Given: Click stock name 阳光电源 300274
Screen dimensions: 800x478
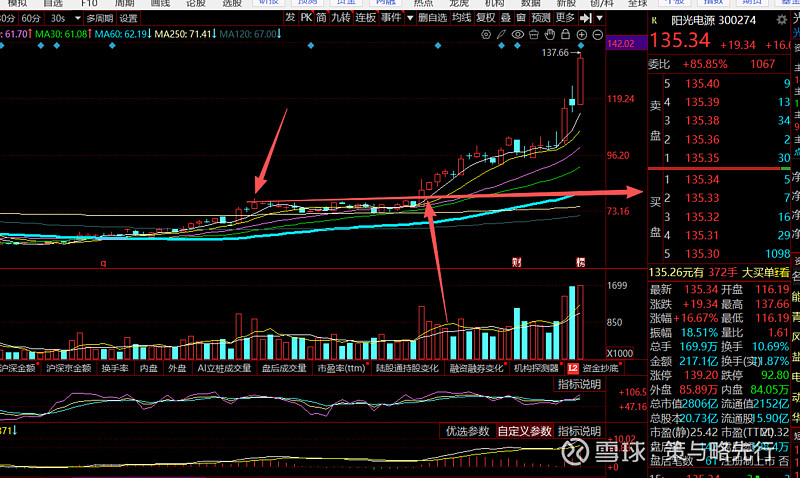Looking at the screenshot, I should point(713,20).
